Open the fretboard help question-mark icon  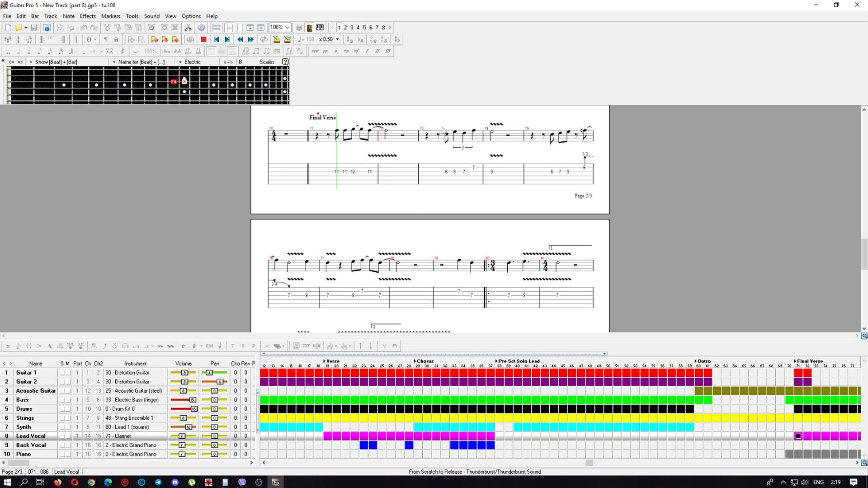tap(285, 62)
